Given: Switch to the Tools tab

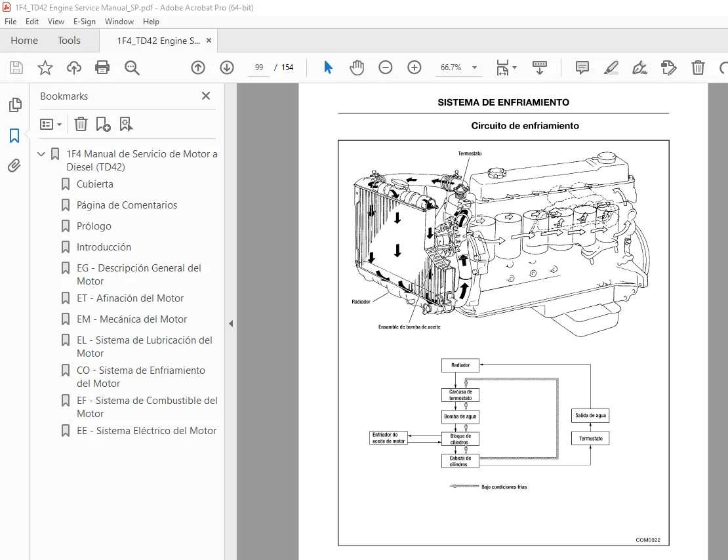Looking at the screenshot, I should (x=69, y=41).
